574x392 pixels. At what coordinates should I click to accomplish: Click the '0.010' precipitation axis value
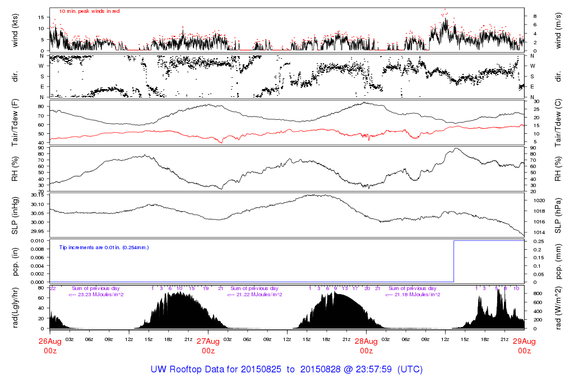coord(38,241)
